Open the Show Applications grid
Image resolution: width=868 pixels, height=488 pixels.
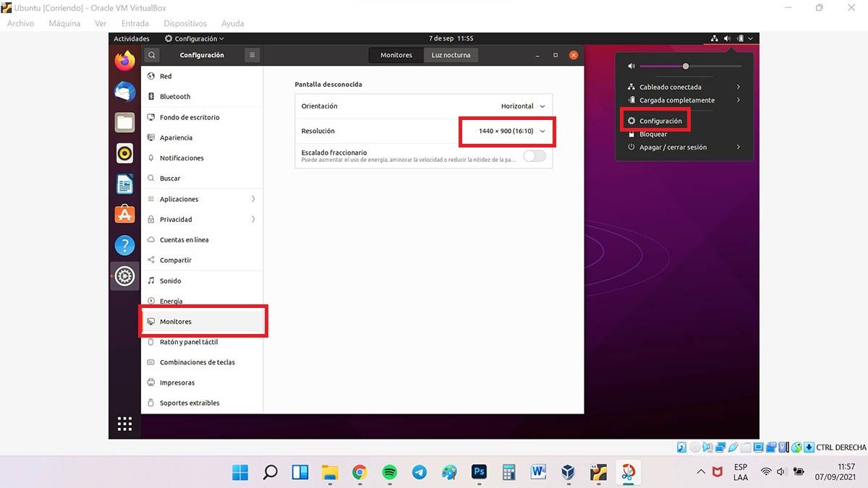(x=124, y=424)
